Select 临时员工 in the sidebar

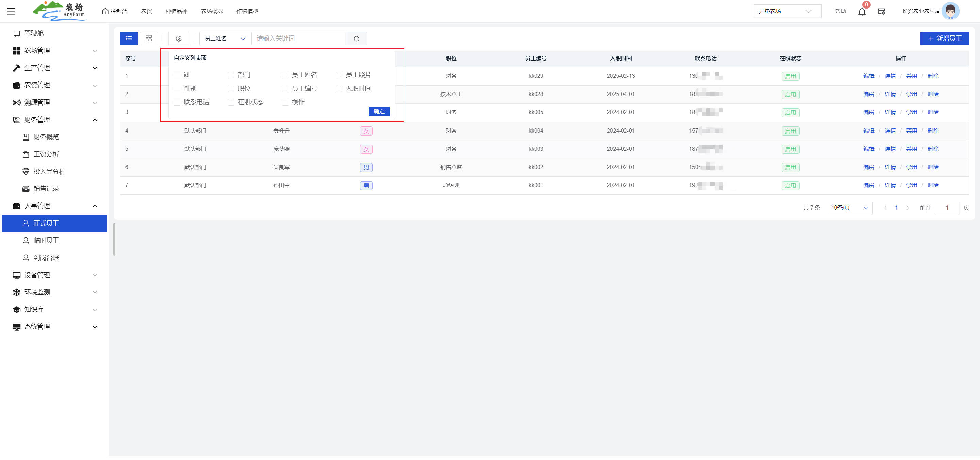tap(46, 240)
